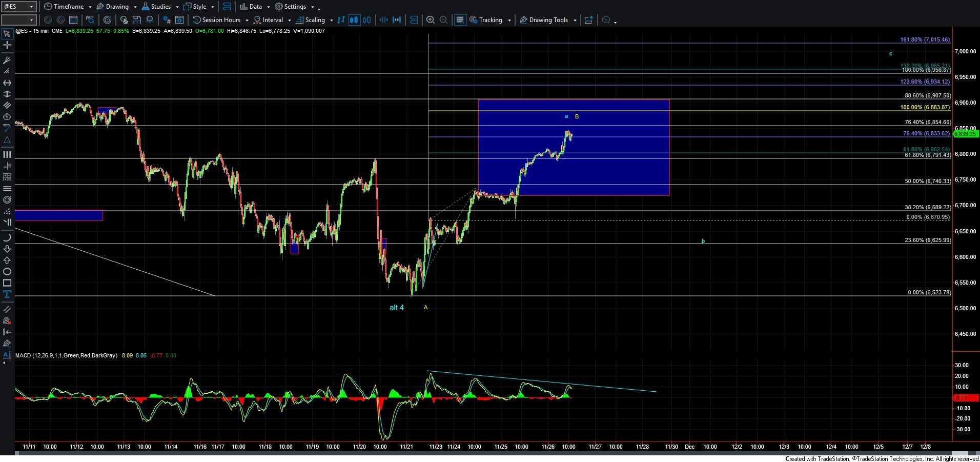Select the Rectangle drawing tool
Image resolution: width=980 pixels, height=462 pixels.
pyautogui.click(x=7, y=283)
